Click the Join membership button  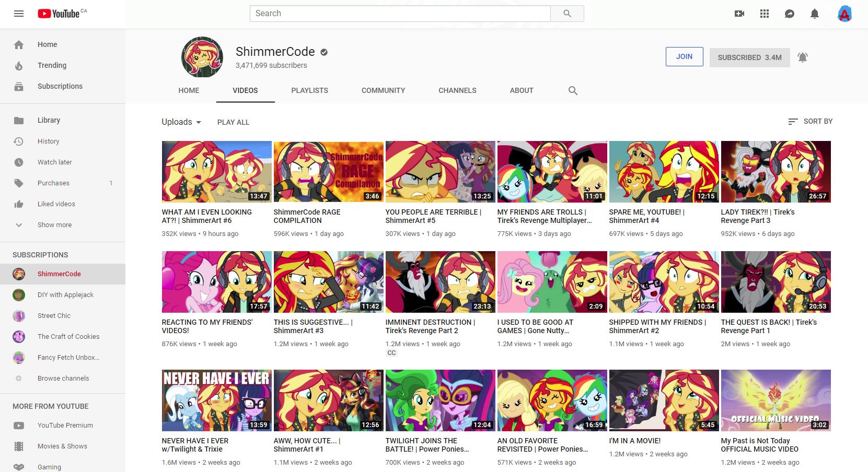click(x=684, y=57)
